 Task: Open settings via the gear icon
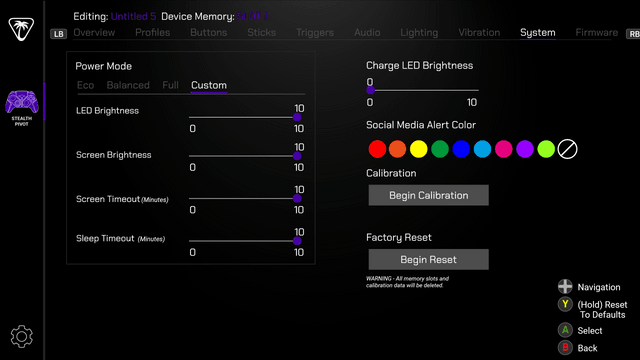coord(22,336)
